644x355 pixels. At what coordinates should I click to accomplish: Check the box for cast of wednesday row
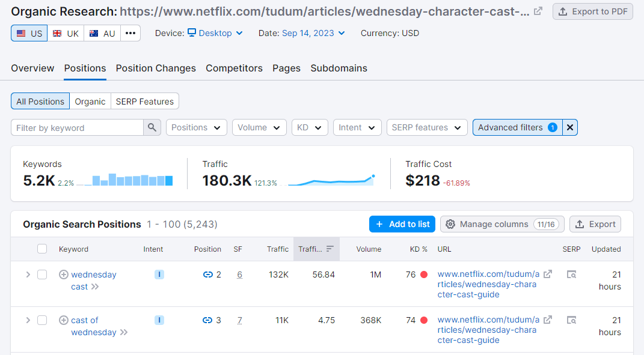(42, 320)
